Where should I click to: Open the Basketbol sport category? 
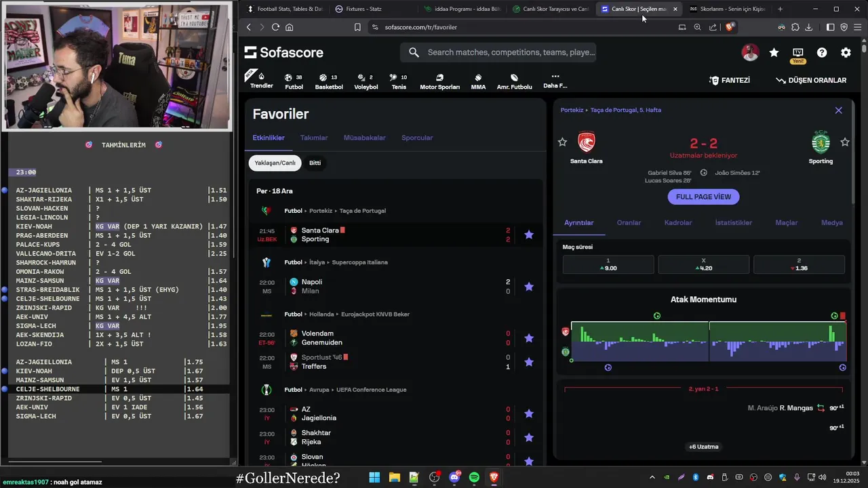coord(329,81)
